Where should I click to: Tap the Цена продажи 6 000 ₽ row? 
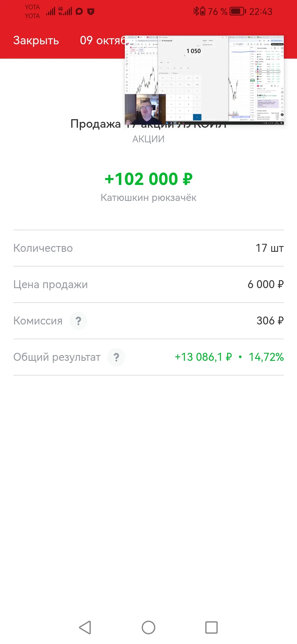point(148,285)
